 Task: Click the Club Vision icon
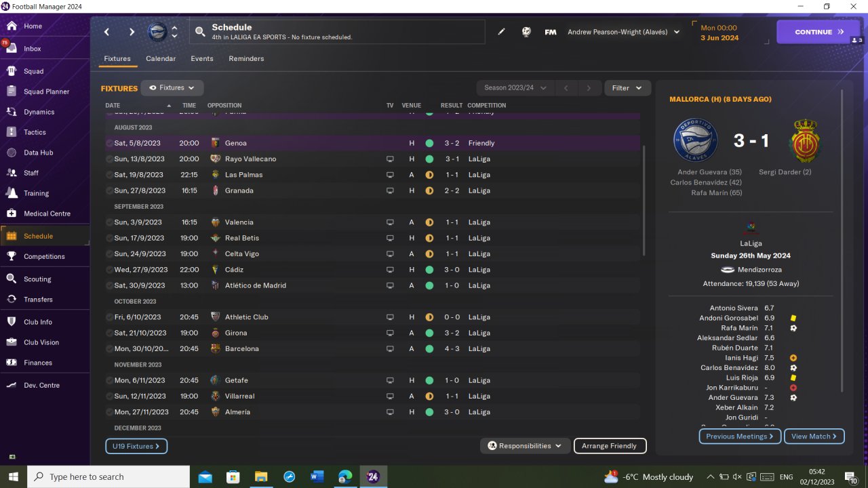[x=12, y=342]
